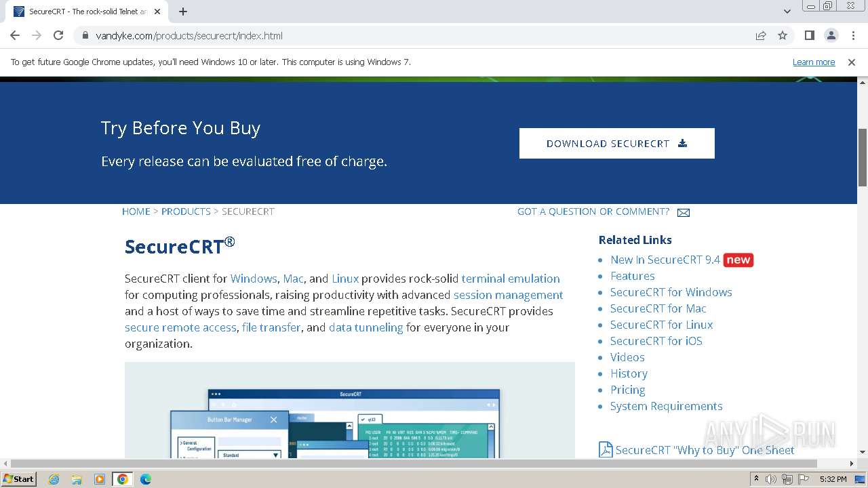Click the browser Back arrow

pyautogui.click(x=15, y=35)
